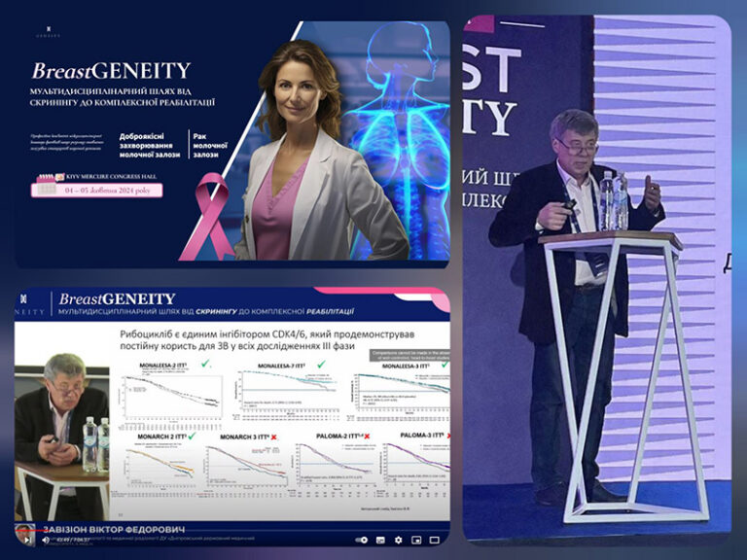Toggle the autoplay switch in the player
Viewport: 747px width, 560px height.
point(363,539)
